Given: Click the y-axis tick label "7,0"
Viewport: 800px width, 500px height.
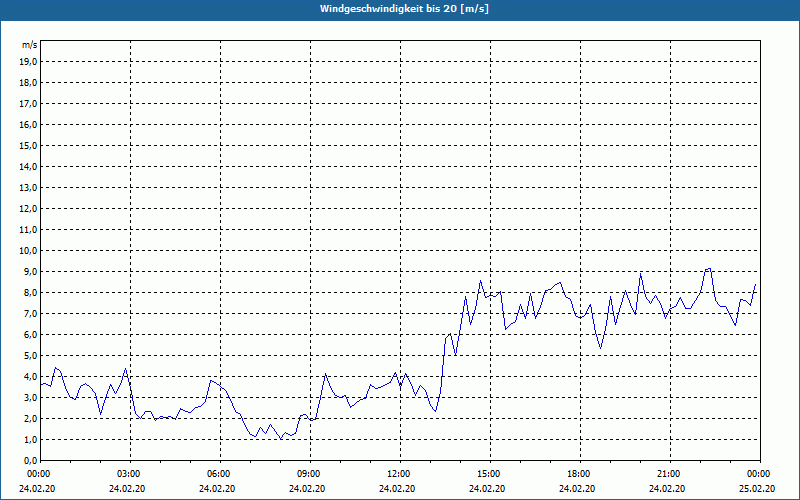Looking at the screenshot, I should tap(30, 314).
